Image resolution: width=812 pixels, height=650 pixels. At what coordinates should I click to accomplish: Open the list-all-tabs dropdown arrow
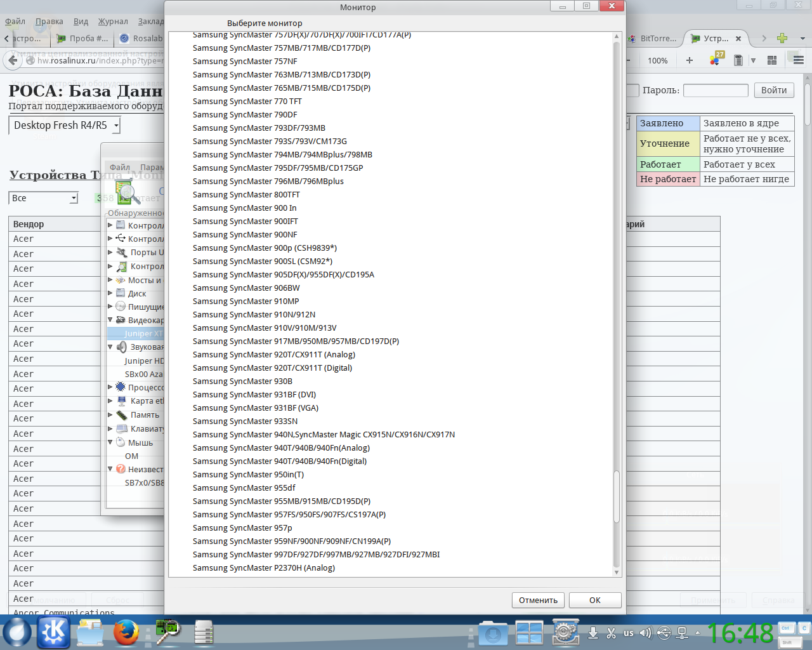click(802, 38)
